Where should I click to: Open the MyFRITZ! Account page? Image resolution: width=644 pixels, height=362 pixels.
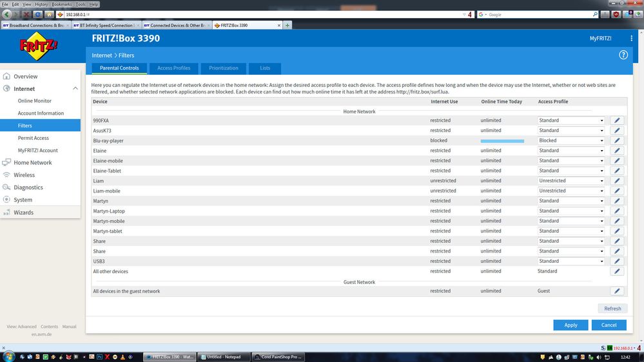click(38, 150)
